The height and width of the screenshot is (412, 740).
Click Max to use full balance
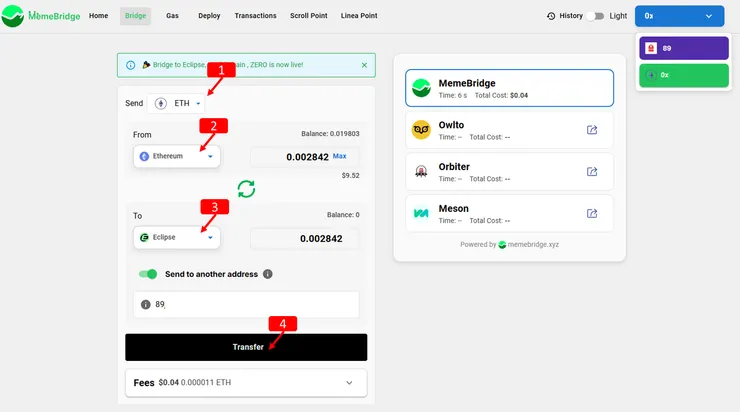click(339, 156)
